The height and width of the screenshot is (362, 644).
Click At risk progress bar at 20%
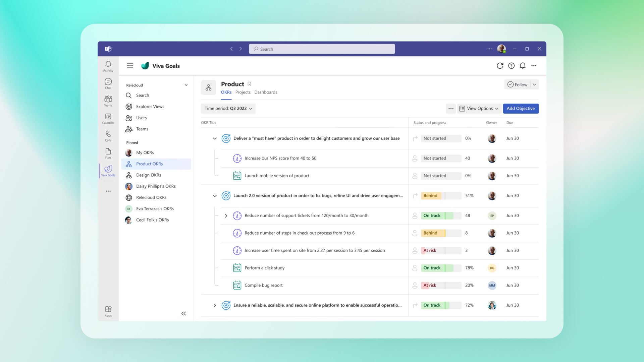click(x=441, y=285)
